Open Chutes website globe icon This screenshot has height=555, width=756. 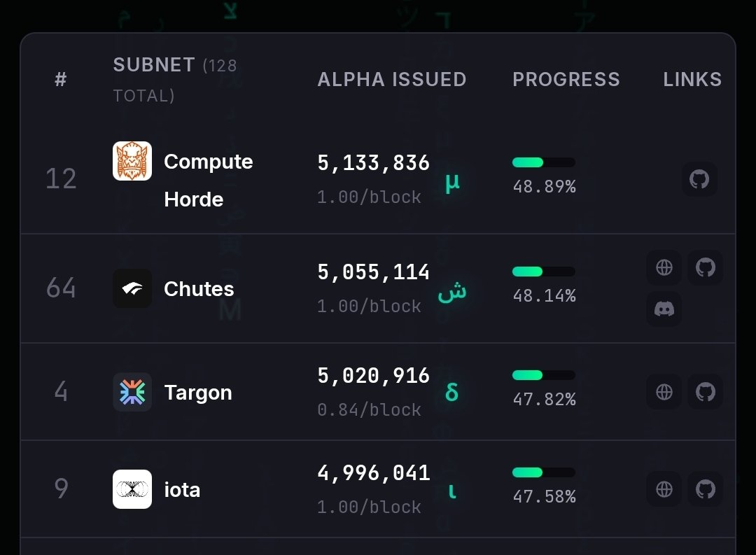point(664,267)
